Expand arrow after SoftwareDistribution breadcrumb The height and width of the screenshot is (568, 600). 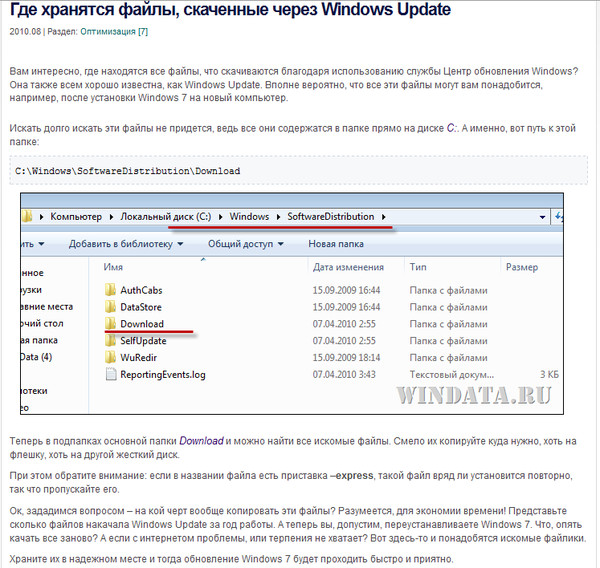(383, 217)
